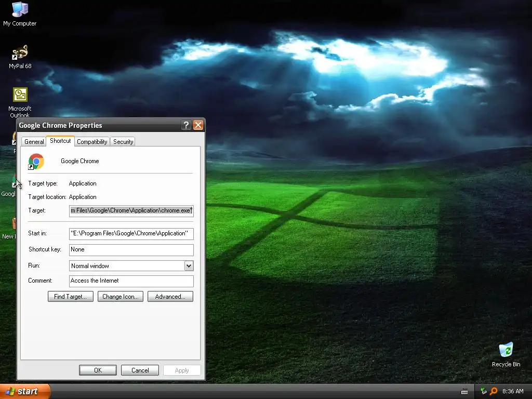Confirm with the OK button
The height and width of the screenshot is (399, 532).
coord(98,370)
